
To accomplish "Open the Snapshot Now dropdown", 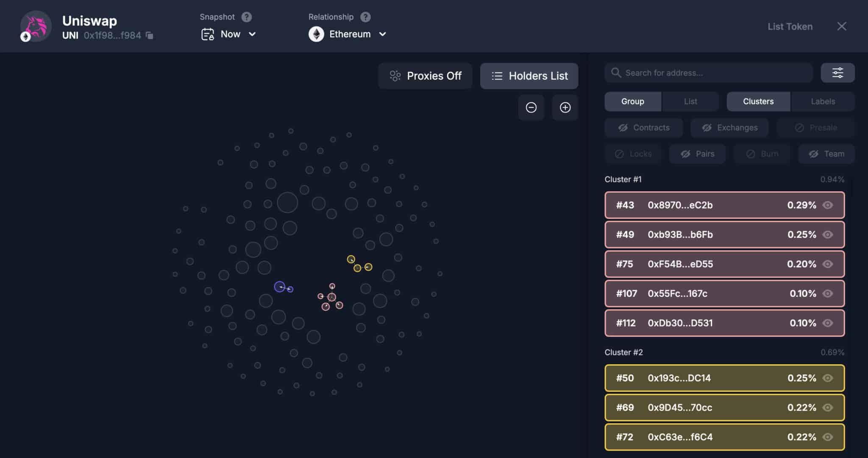I will [228, 34].
